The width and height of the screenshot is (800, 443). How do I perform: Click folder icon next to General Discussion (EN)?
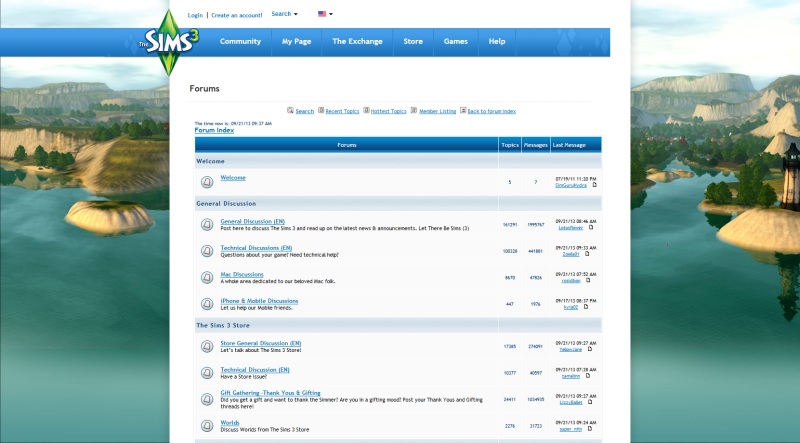[x=207, y=225]
